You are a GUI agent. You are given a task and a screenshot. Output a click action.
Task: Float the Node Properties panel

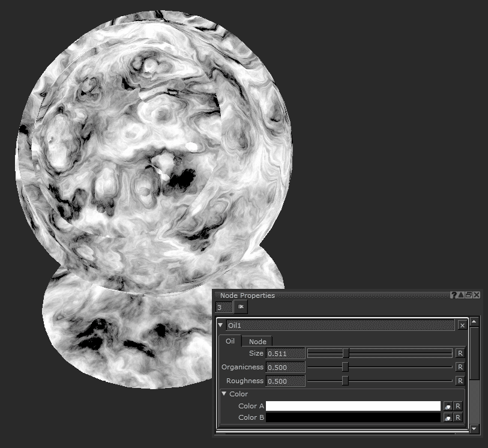tap(469, 295)
